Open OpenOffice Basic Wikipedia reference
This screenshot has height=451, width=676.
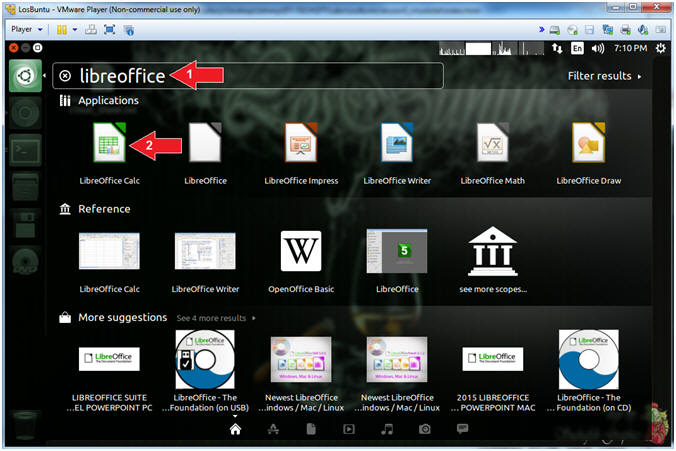pos(301,260)
